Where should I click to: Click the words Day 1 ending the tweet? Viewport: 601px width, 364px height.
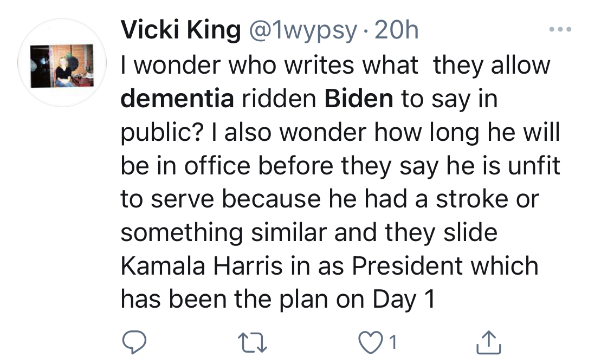coord(405,300)
